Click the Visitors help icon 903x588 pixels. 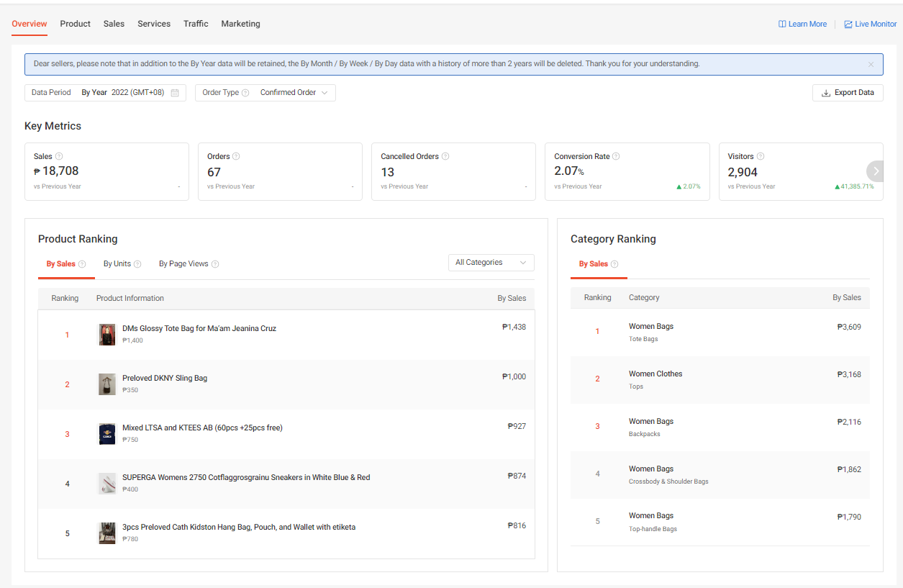[761, 156]
